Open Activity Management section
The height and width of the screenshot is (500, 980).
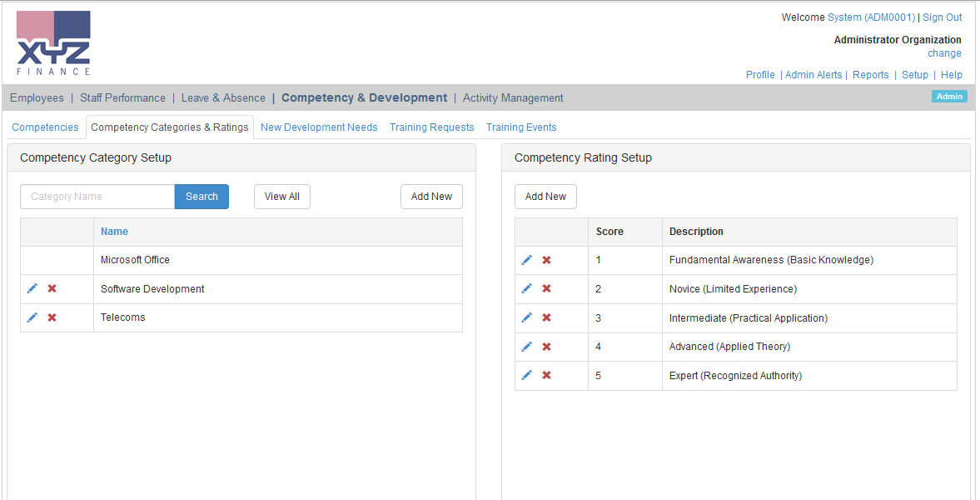tap(513, 97)
